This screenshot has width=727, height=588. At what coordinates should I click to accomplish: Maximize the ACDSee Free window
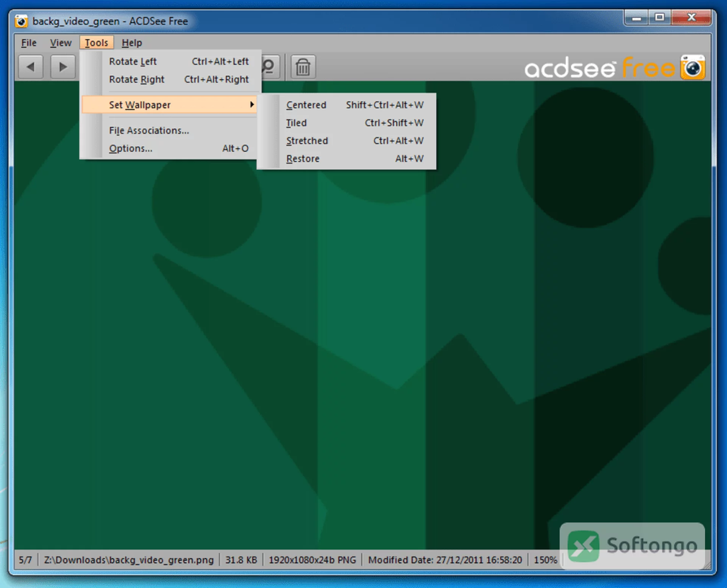(660, 18)
